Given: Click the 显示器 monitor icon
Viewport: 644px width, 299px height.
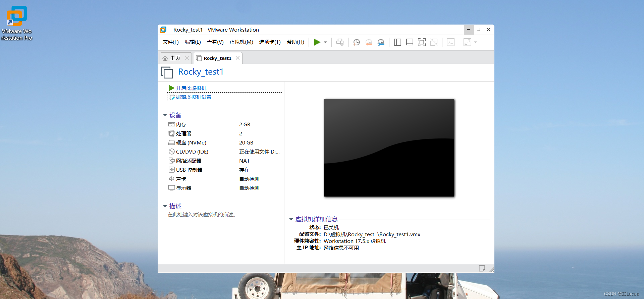Looking at the screenshot, I should (x=172, y=188).
